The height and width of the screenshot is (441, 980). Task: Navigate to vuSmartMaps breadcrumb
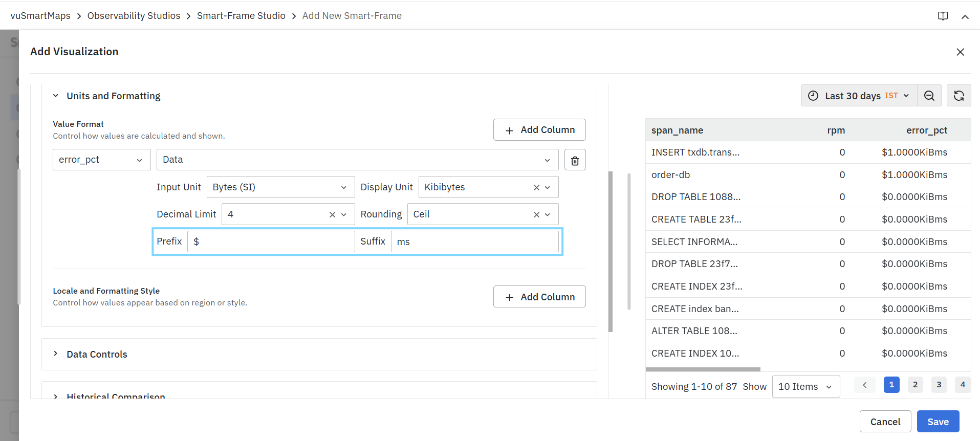(40, 16)
